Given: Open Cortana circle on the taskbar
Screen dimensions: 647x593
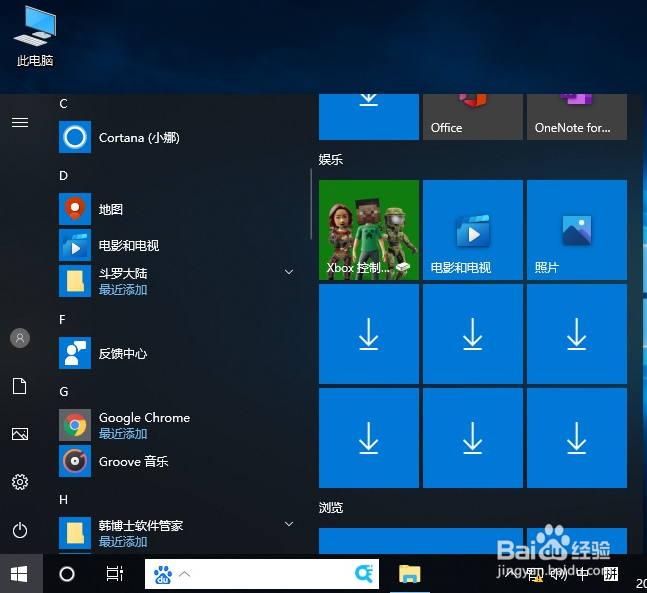Looking at the screenshot, I should pyautogui.click(x=67, y=574).
